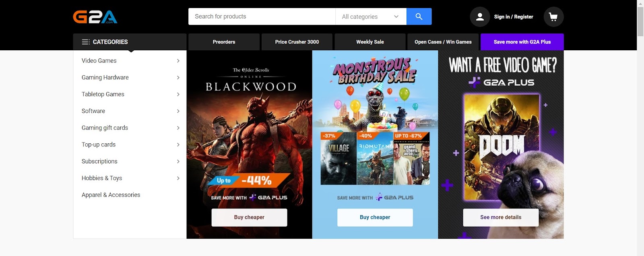
Task: Open the Resident Evil Village thumbnail
Action: [339, 158]
